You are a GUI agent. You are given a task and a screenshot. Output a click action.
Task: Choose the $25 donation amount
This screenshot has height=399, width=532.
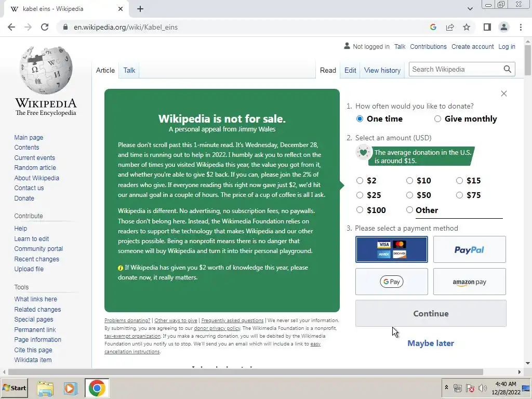360,195
